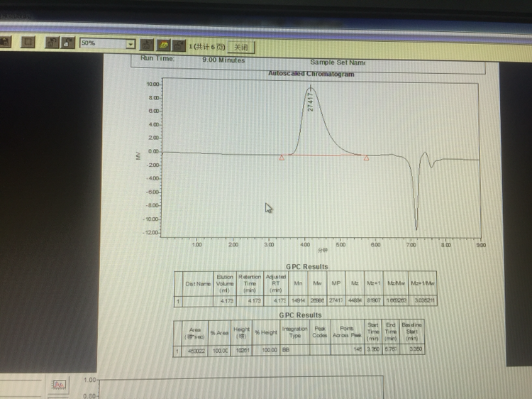Click the print icon at toolbar's left edge
Screen dimensions: 532x399
[5, 42]
